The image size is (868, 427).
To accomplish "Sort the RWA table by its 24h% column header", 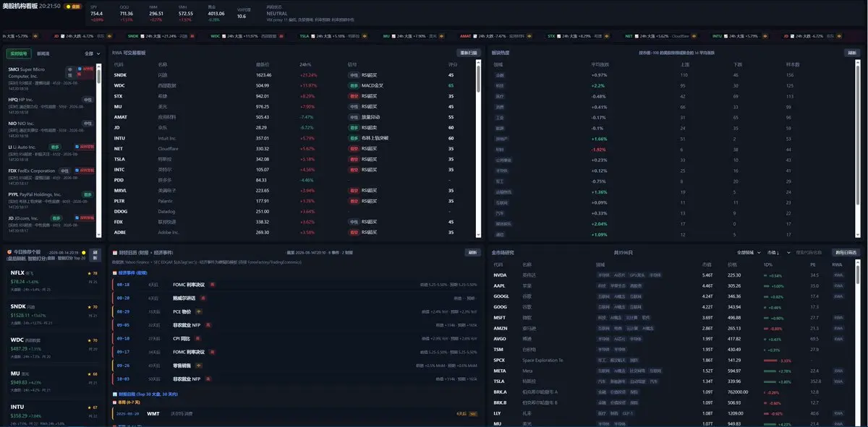I will pyautogui.click(x=305, y=64).
